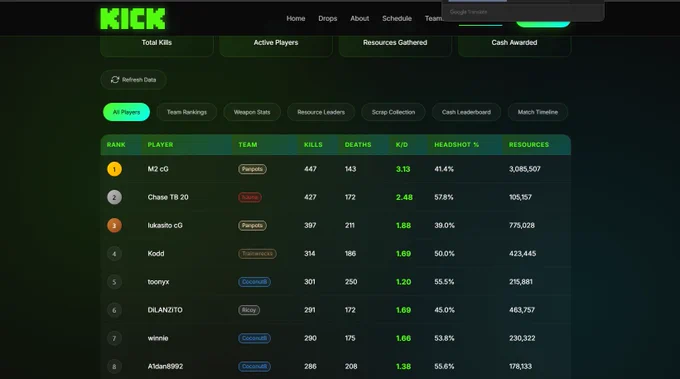Click resources value 3,085,507
680x379 pixels.
coord(525,169)
